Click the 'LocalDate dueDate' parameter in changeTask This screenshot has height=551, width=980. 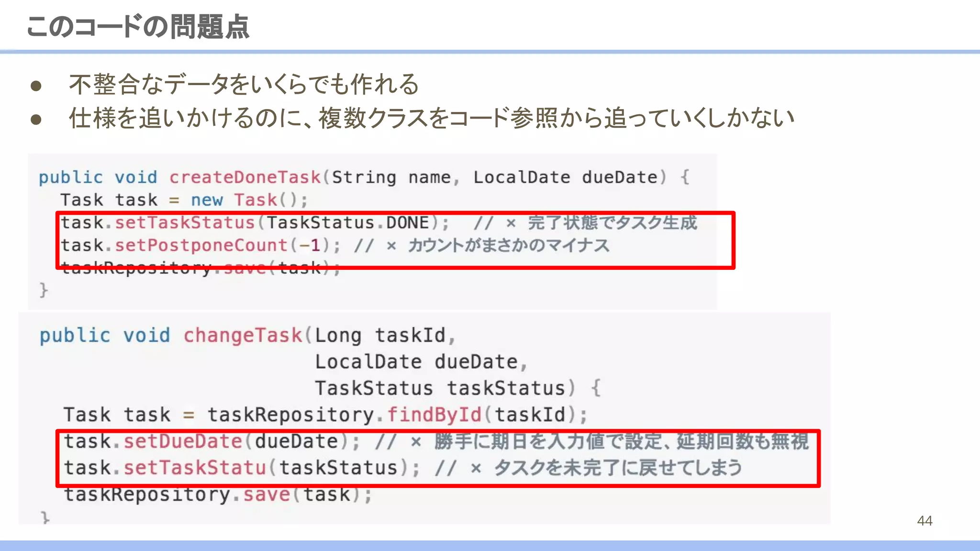(x=416, y=362)
